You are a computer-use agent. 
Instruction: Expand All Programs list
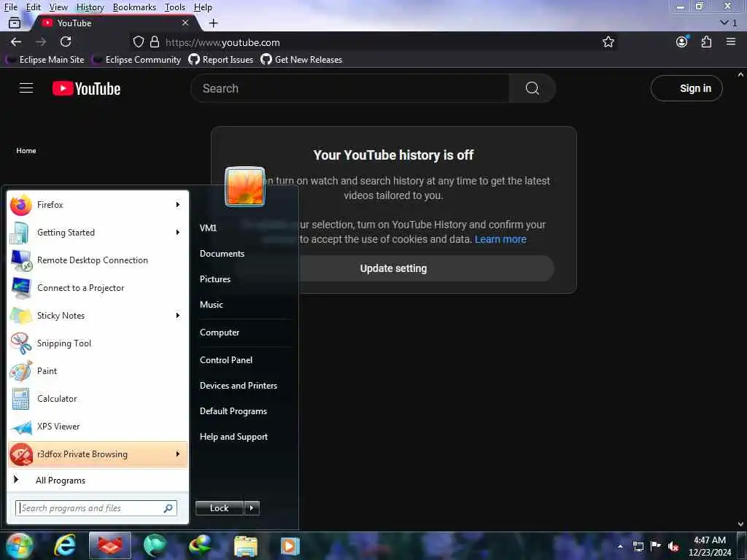pos(98,480)
